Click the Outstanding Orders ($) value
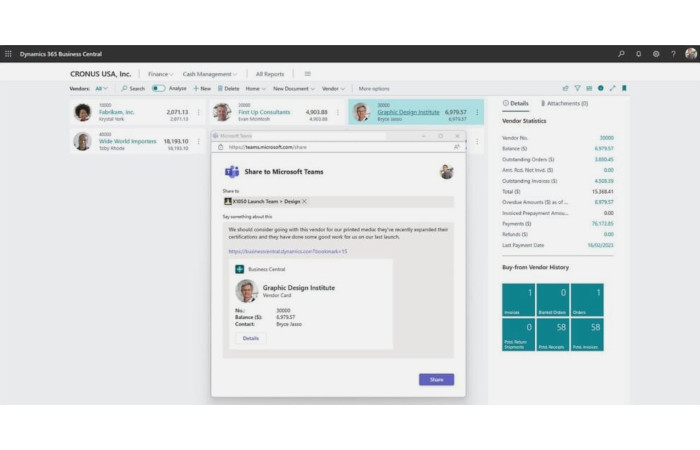This screenshot has width=700, height=450. click(604, 159)
